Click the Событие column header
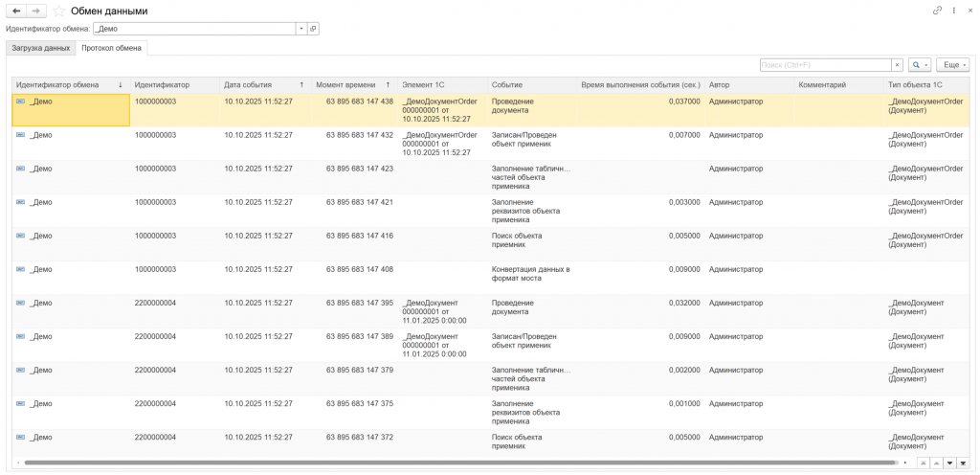980x475 pixels. pyautogui.click(x=532, y=85)
